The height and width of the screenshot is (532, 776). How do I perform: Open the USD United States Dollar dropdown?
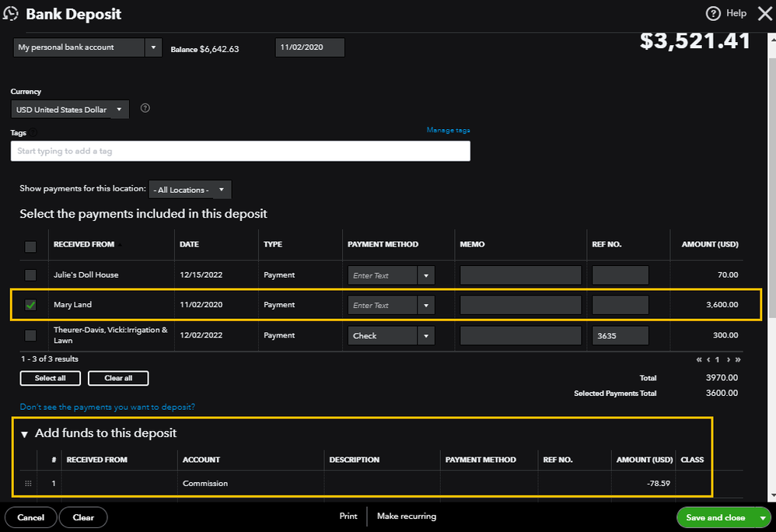[x=70, y=110]
